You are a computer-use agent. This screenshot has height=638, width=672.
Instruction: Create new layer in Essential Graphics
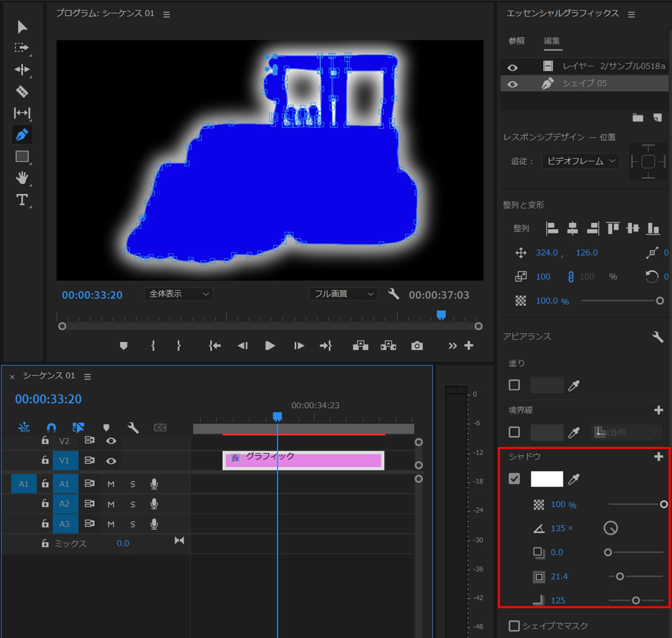tap(657, 118)
